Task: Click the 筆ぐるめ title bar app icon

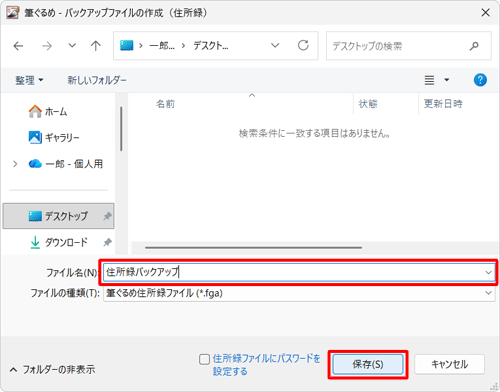Action: (13, 13)
